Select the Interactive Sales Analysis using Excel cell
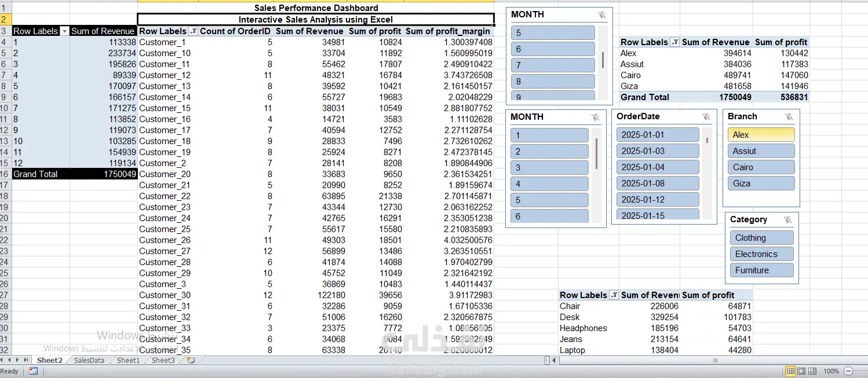The image size is (868, 378). [x=316, y=20]
